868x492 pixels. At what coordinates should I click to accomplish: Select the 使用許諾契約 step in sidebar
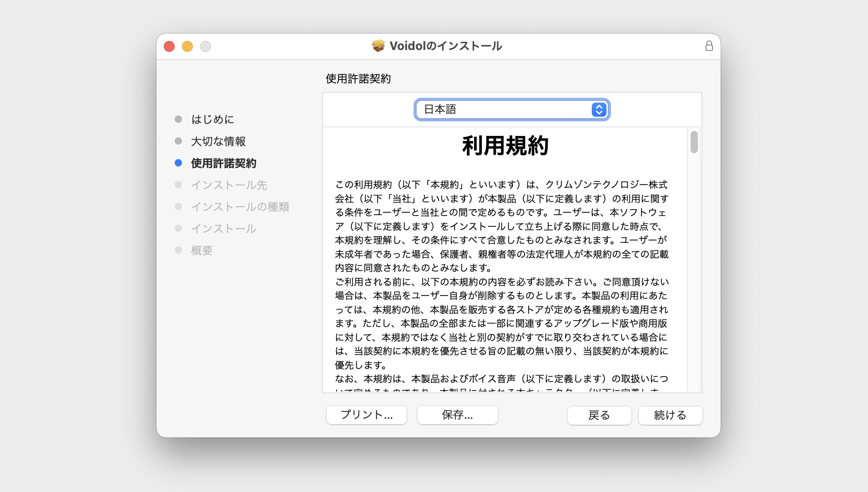coord(223,163)
